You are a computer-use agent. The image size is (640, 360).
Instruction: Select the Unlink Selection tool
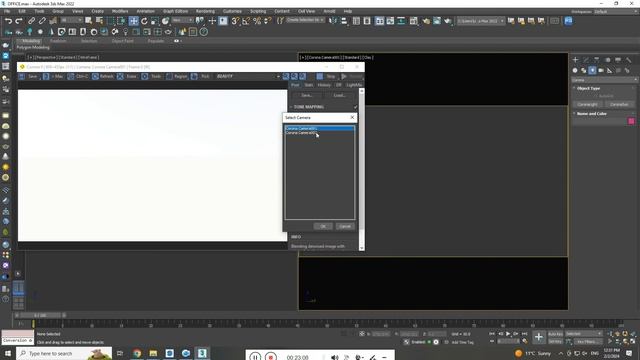point(42,21)
